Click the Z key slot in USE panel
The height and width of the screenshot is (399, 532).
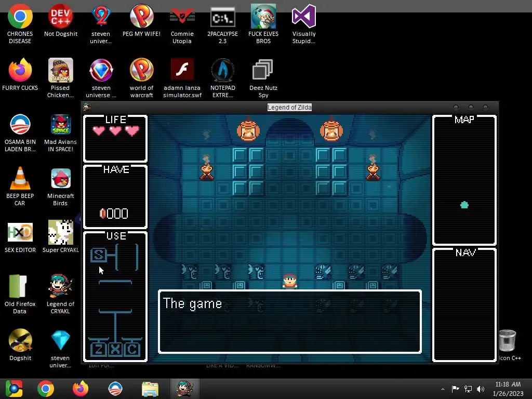point(98,349)
